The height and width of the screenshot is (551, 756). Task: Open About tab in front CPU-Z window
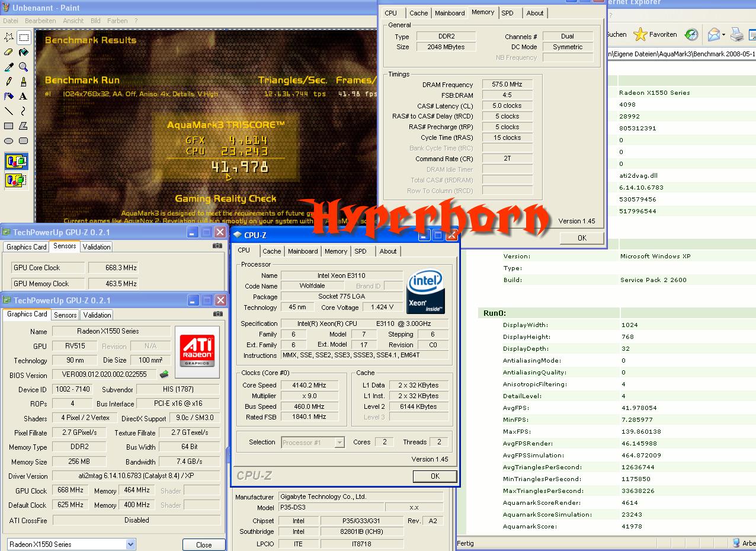(388, 251)
